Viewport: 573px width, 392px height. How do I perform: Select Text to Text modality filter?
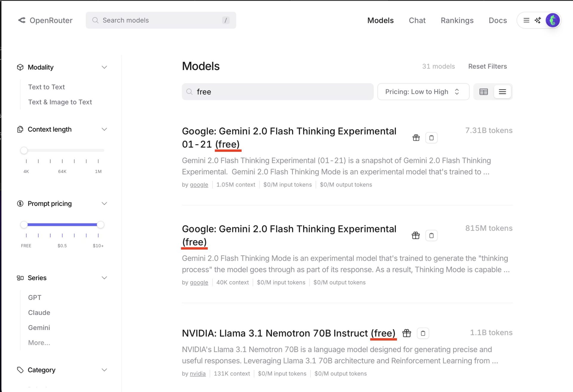pos(46,87)
